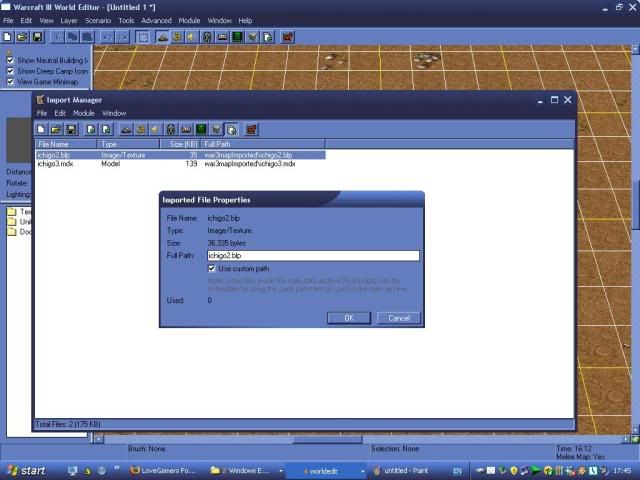Screen dimensions: 640x480
Task: Click the map view horizontal scrollbar thumb
Action: (328, 440)
